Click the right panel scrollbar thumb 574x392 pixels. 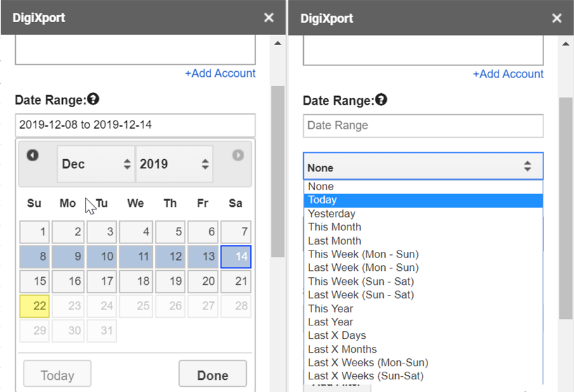pyautogui.click(x=566, y=208)
